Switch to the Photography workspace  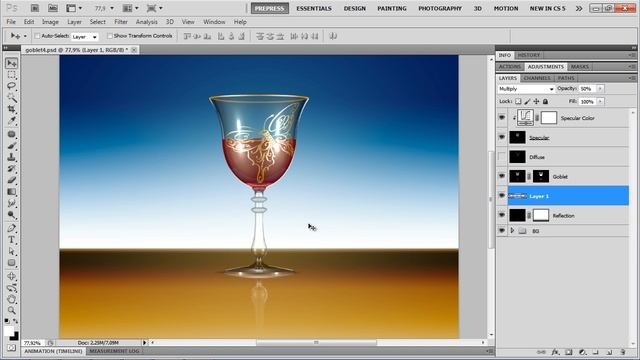(x=440, y=8)
